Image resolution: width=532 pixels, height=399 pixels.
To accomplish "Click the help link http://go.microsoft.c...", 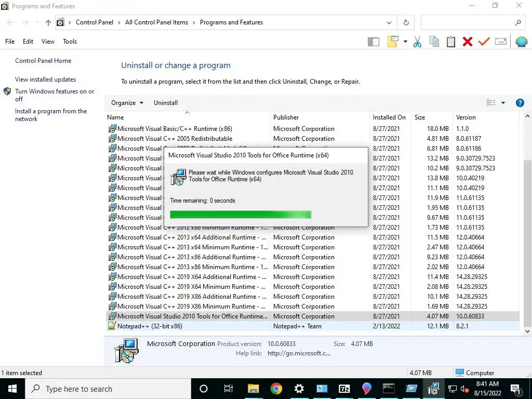I will 299,353.
